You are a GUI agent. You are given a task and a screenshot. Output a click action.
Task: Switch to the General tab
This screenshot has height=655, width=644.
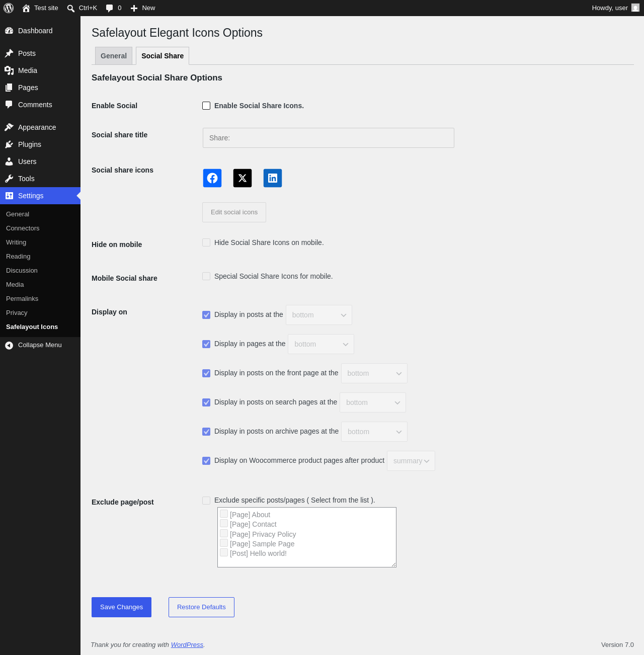(x=114, y=56)
